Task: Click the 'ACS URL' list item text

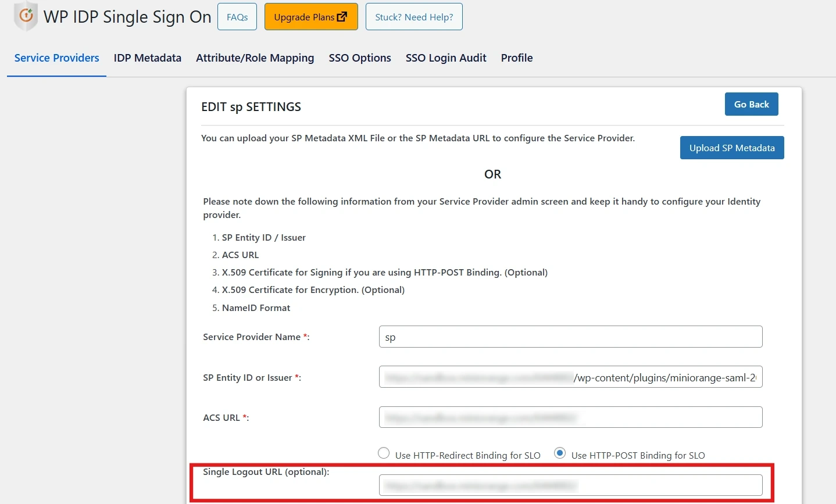Action: 240,255
